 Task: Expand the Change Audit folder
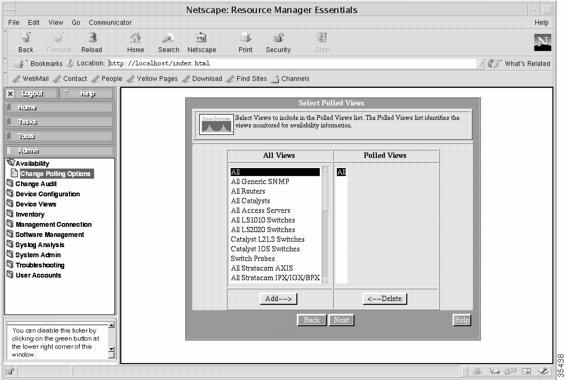(32, 184)
